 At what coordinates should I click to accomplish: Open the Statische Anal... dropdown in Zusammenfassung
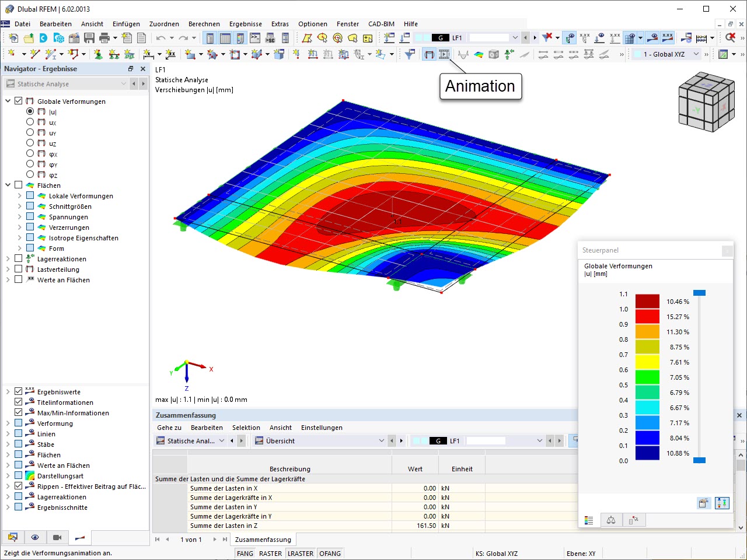click(x=190, y=441)
